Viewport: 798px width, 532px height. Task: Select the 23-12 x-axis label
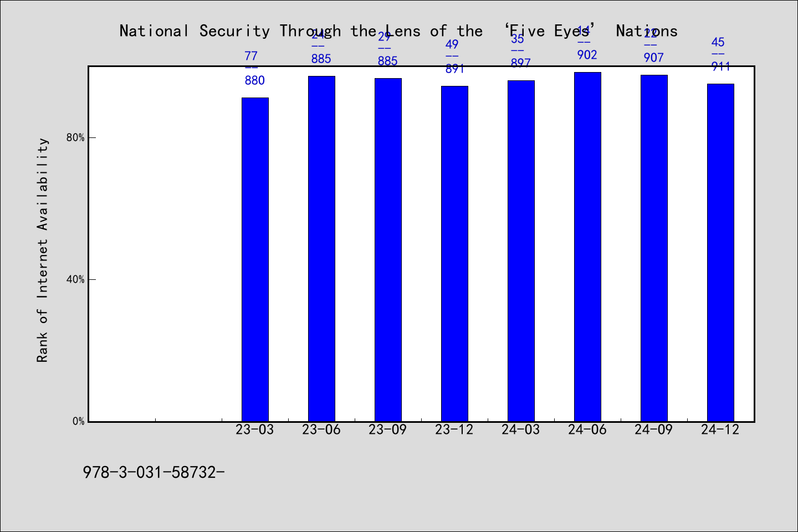[x=454, y=429]
